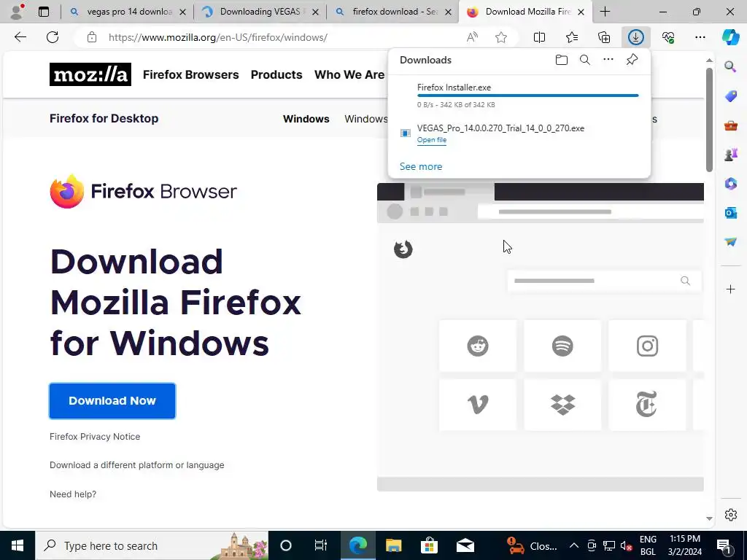The height and width of the screenshot is (560, 747).
Task: Open Browser essentials heart icon
Action: 668,37
